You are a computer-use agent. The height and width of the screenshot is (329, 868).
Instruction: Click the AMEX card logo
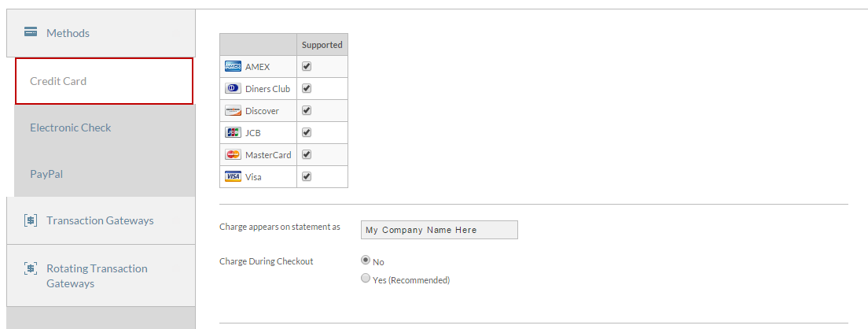[233, 66]
